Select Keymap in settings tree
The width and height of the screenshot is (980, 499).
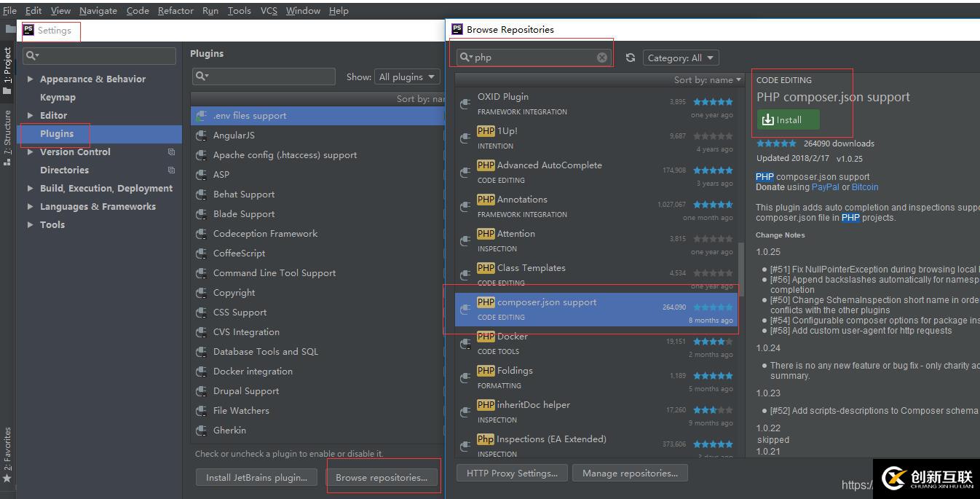click(x=58, y=97)
